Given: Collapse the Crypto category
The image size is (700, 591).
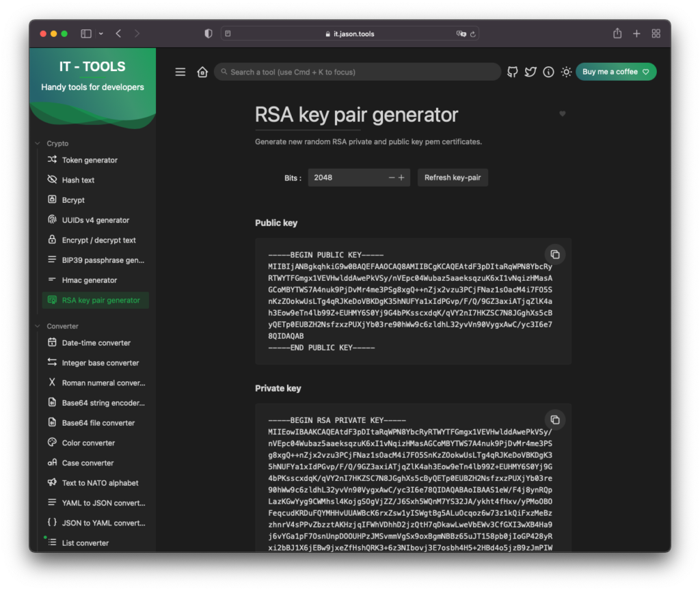Looking at the screenshot, I should 38,143.
